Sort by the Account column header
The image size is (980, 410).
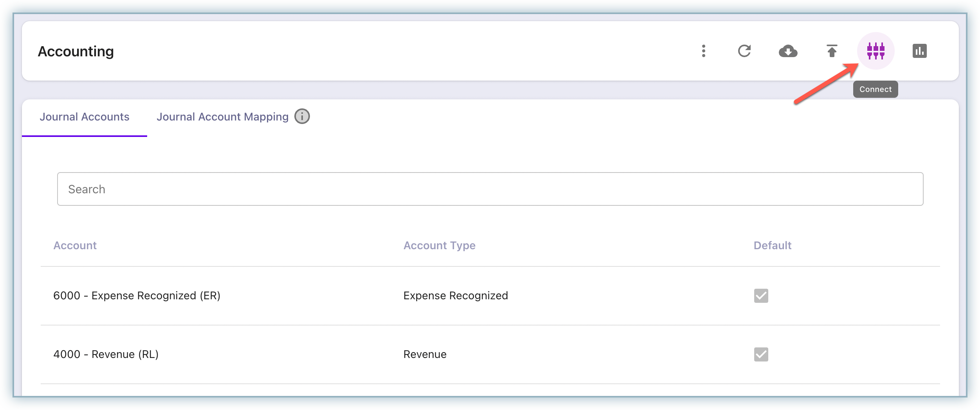tap(75, 245)
